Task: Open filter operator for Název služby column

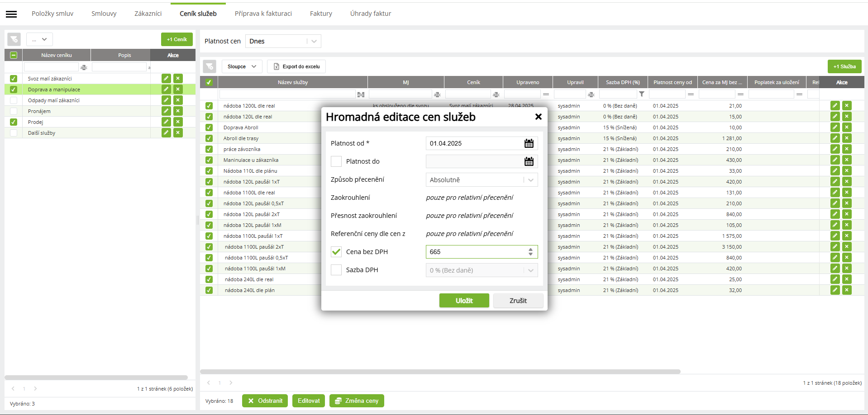Action: point(361,94)
